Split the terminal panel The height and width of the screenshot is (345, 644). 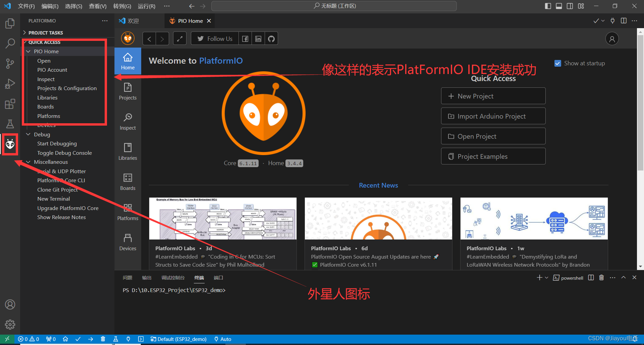coord(591,278)
